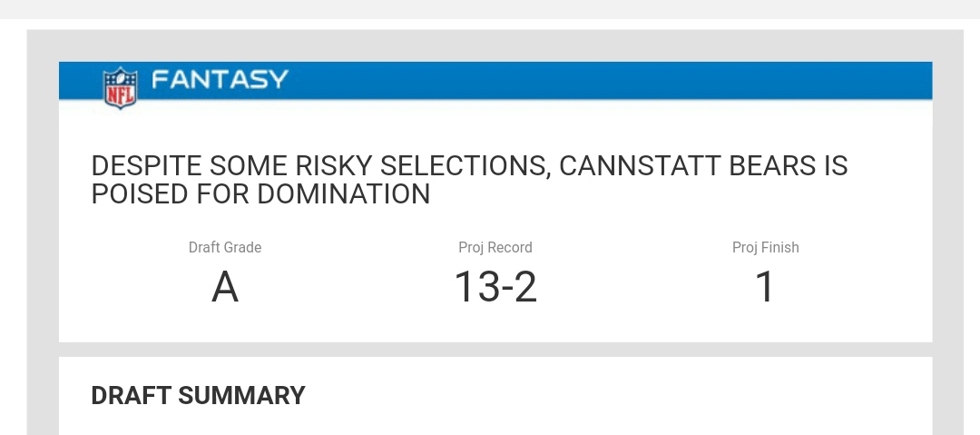The image size is (980, 435).
Task: Click the NFL shield logo
Action: (120, 87)
